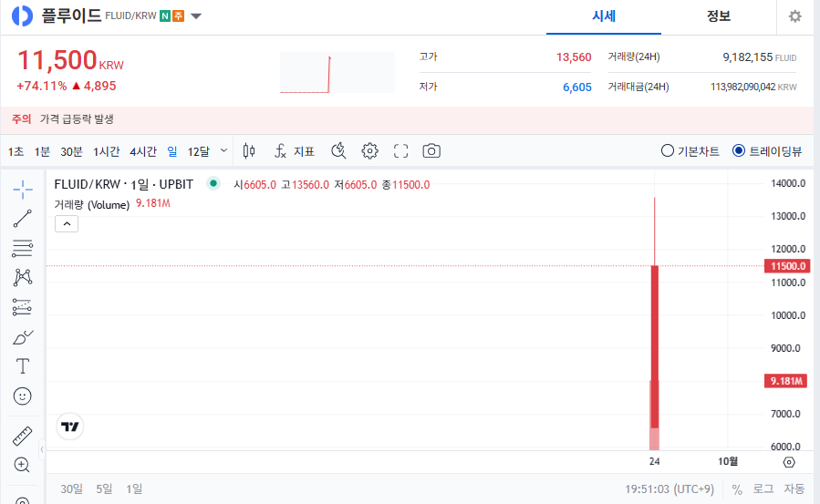Click the 가격 급등락 발생 warning notice

77,119
